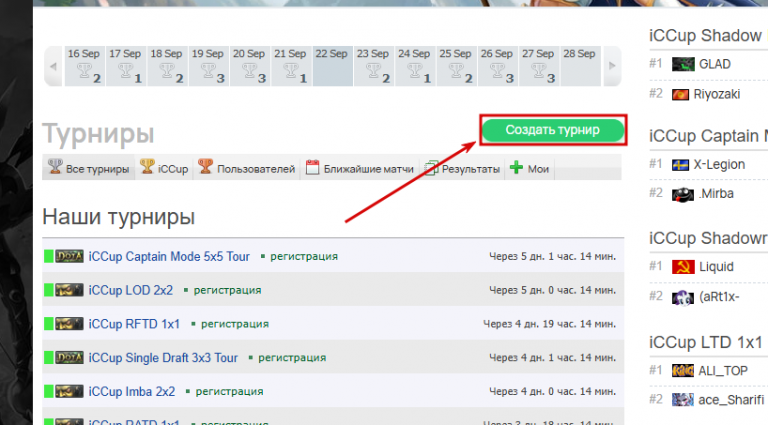Pick 28 Sep date cell

(580, 66)
